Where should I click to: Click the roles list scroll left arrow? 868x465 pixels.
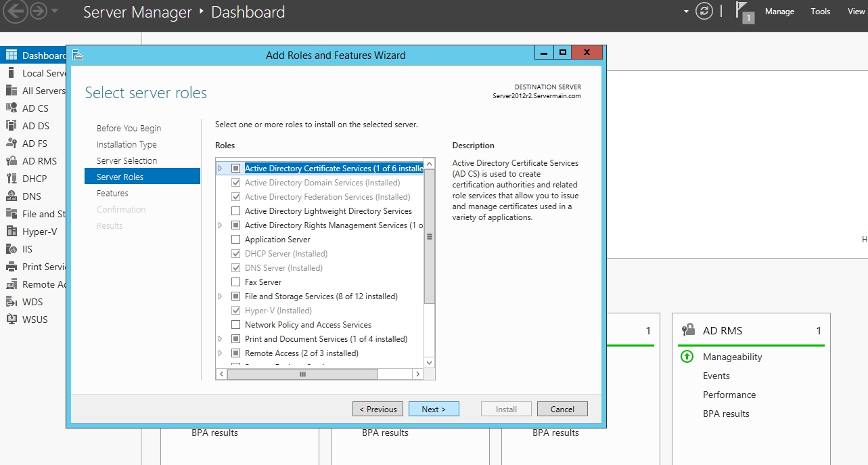(x=221, y=374)
